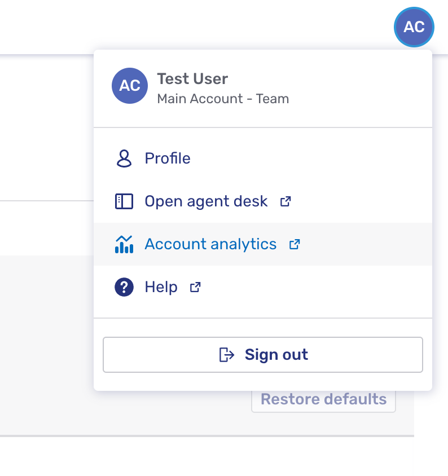The width and height of the screenshot is (448, 476).
Task: Click the external link icon beside Open agent desk
Action: (x=286, y=201)
